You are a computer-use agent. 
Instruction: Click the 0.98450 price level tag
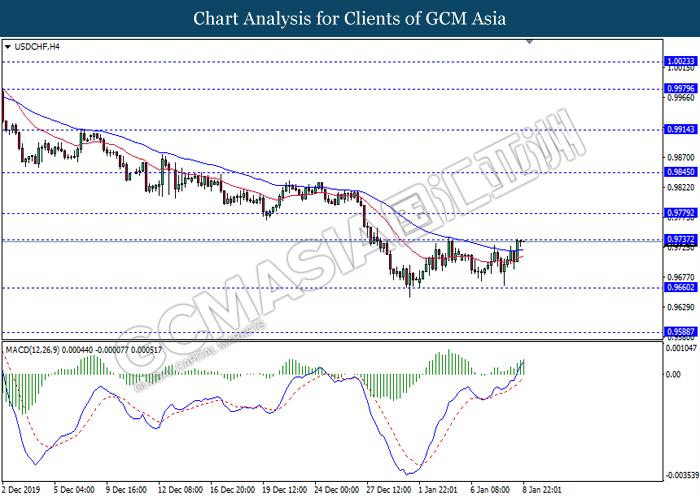pos(680,172)
